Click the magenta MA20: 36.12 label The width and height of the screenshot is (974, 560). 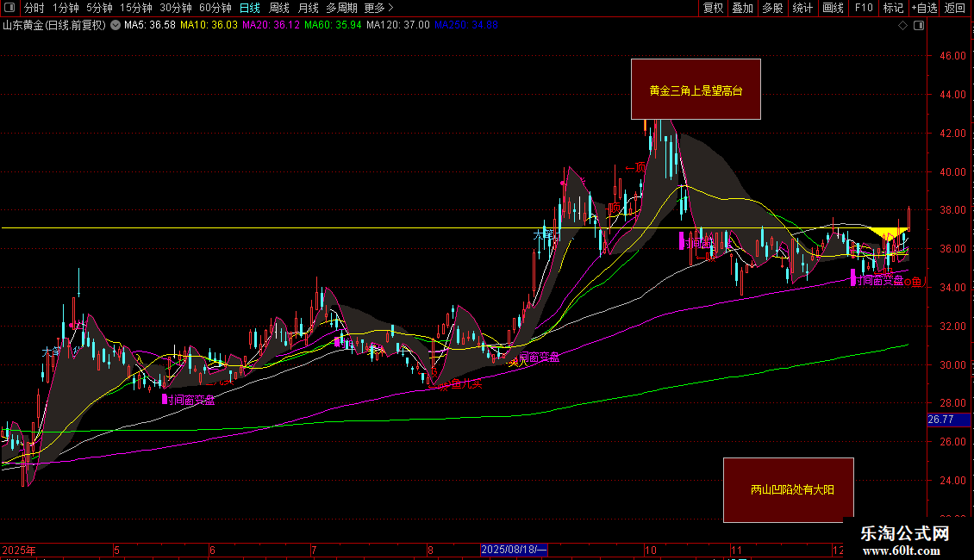click(271, 26)
